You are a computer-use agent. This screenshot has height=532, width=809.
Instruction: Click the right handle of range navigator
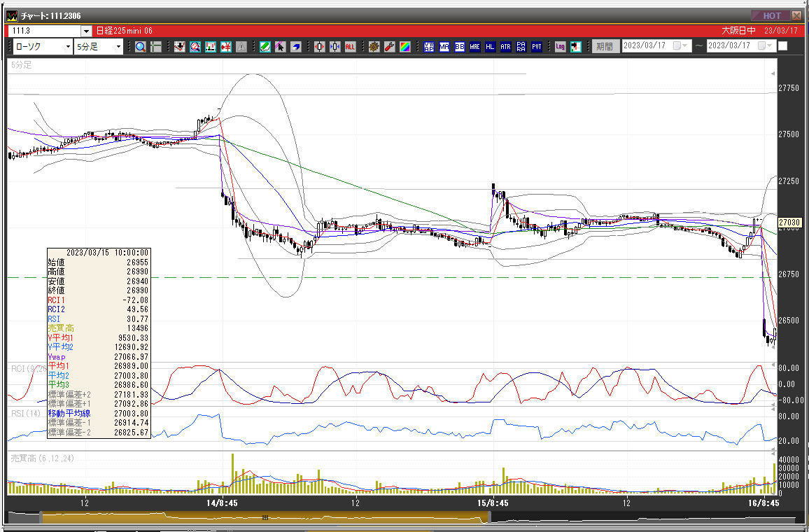(490, 517)
